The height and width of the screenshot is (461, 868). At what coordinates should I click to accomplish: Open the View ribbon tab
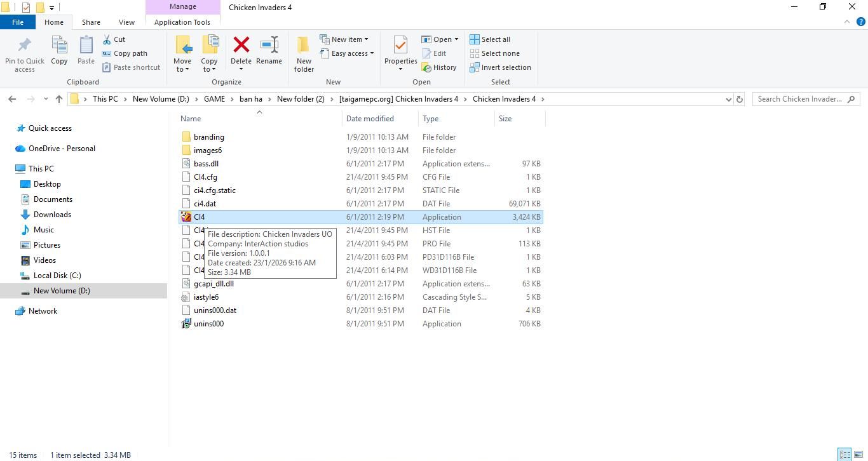pos(126,22)
